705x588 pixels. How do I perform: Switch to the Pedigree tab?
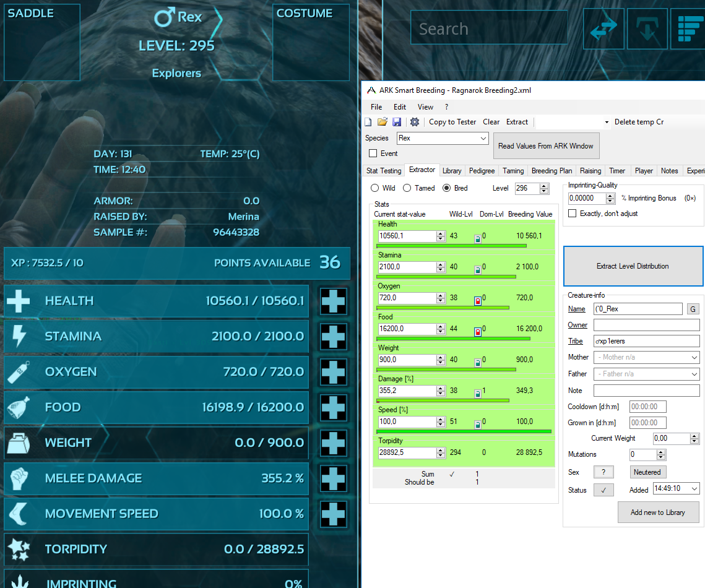pos(482,171)
